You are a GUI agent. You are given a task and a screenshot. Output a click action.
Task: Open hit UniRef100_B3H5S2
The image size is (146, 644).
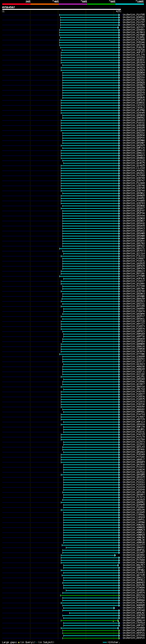[133, 17]
